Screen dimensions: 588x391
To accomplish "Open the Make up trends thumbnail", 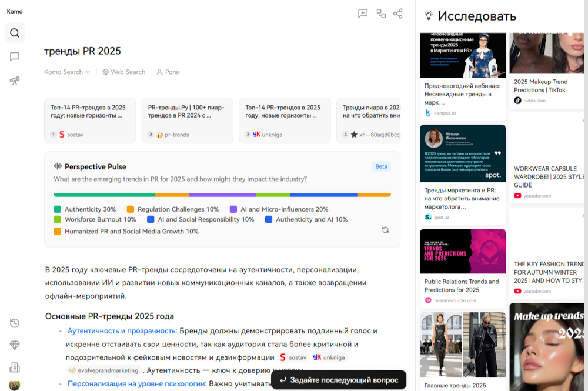I will [547, 347].
